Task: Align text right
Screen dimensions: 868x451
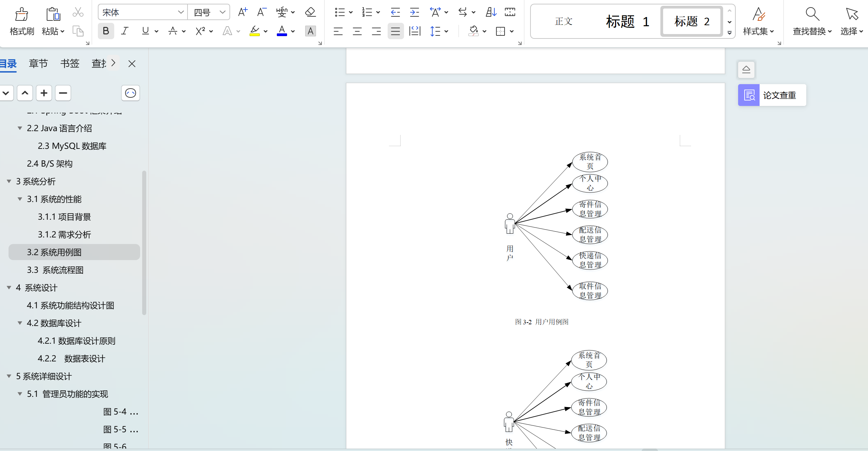Action: (376, 31)
